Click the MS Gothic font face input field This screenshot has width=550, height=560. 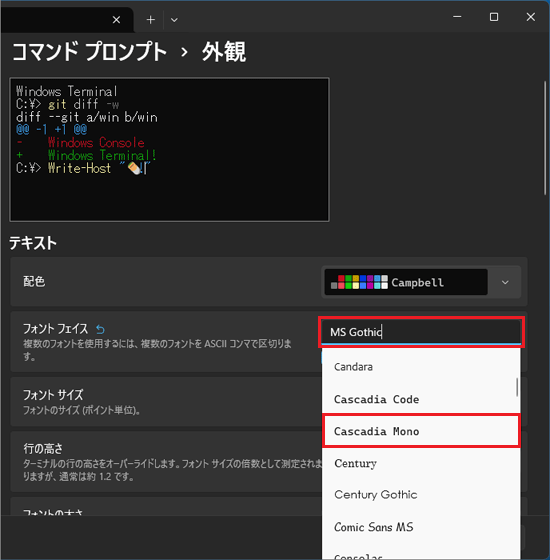click(x=421, y=332)
